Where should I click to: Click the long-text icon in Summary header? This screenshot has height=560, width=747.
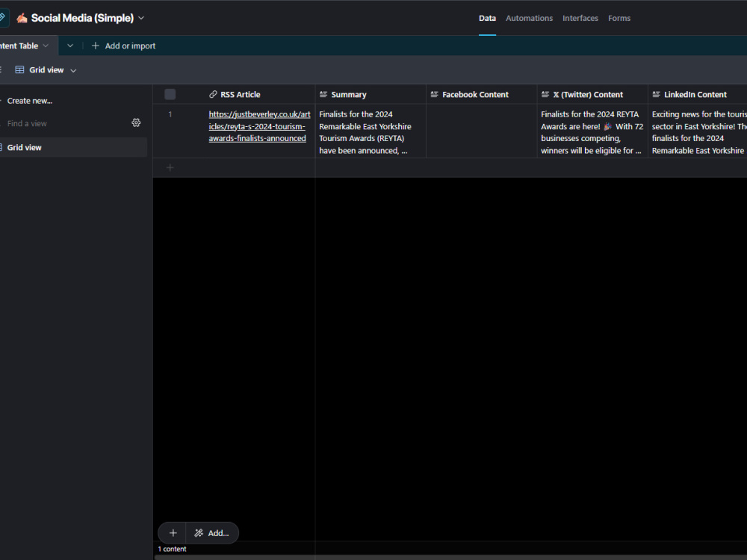click(x=323, y=94)
